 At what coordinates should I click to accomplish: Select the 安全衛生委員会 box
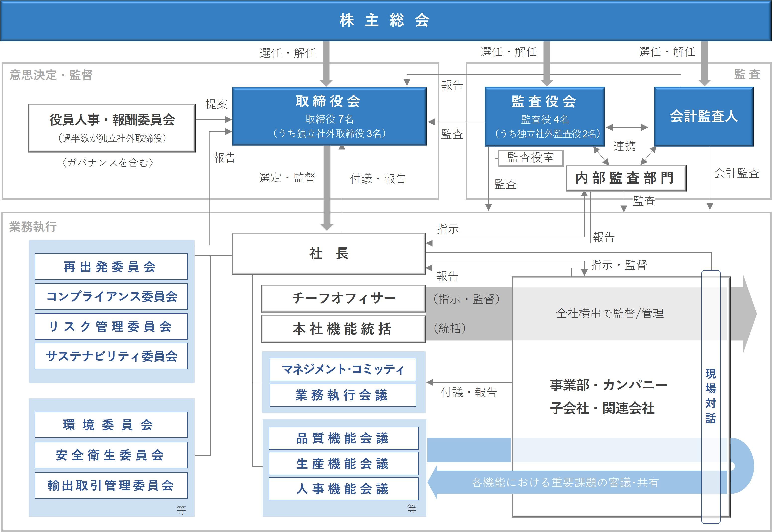(x=111, y=455)
